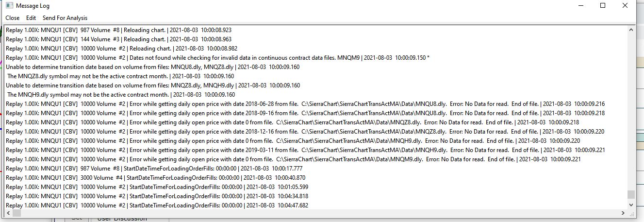Switch to the User Discussion tab
The image size is (644, 222).
pos(122,219)
